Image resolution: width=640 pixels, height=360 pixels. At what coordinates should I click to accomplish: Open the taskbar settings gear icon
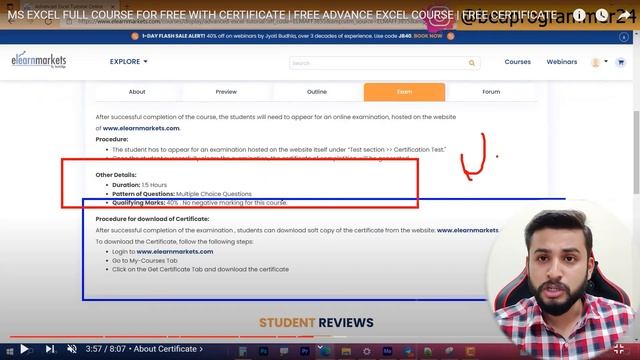coord(367,351)
